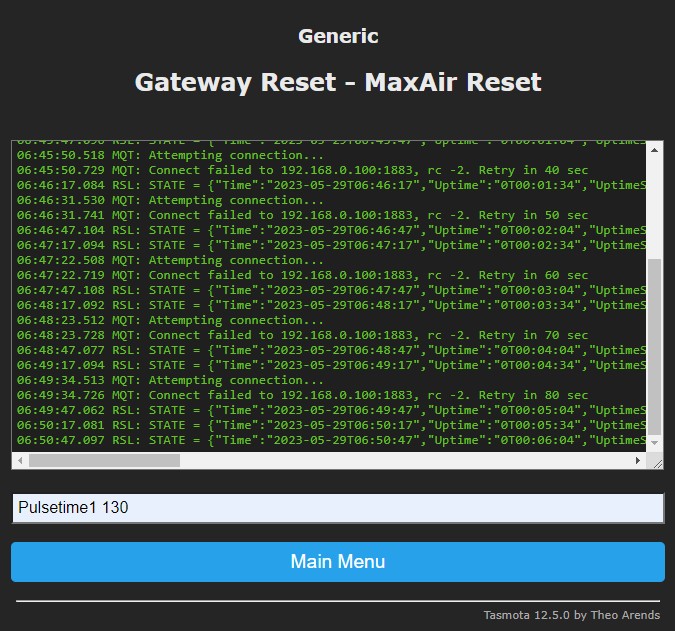Click the horizontal scrollbar thumb in console

pos(104,461)
